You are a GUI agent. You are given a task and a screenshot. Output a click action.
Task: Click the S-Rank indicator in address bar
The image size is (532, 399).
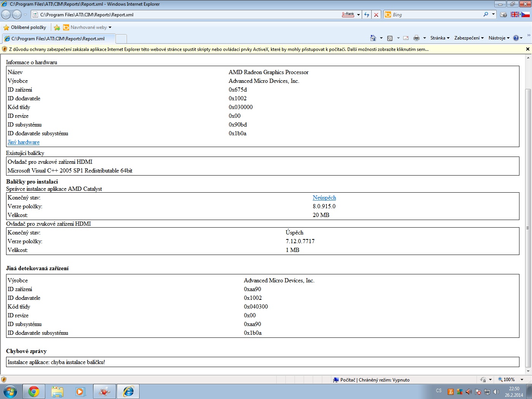click(x=348, y=14)
